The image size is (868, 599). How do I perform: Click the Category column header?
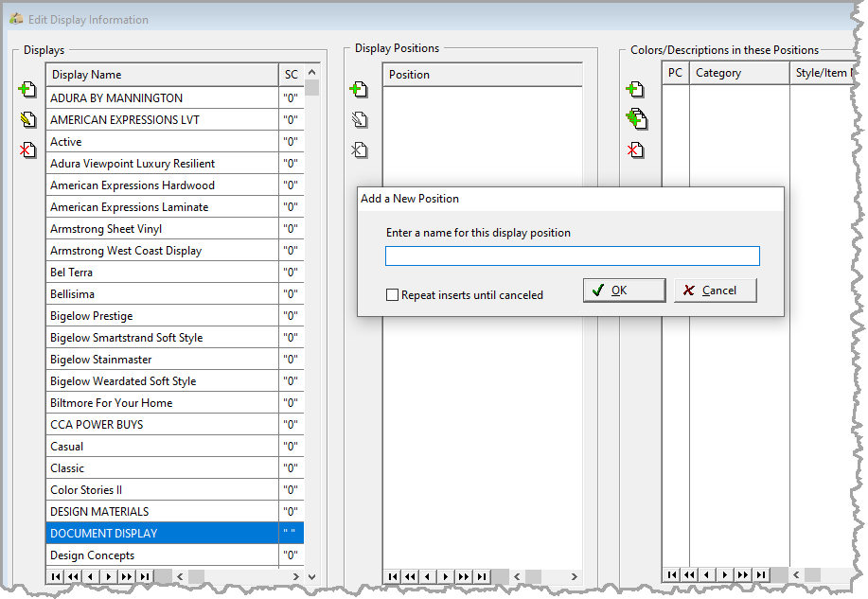[739, 73]
